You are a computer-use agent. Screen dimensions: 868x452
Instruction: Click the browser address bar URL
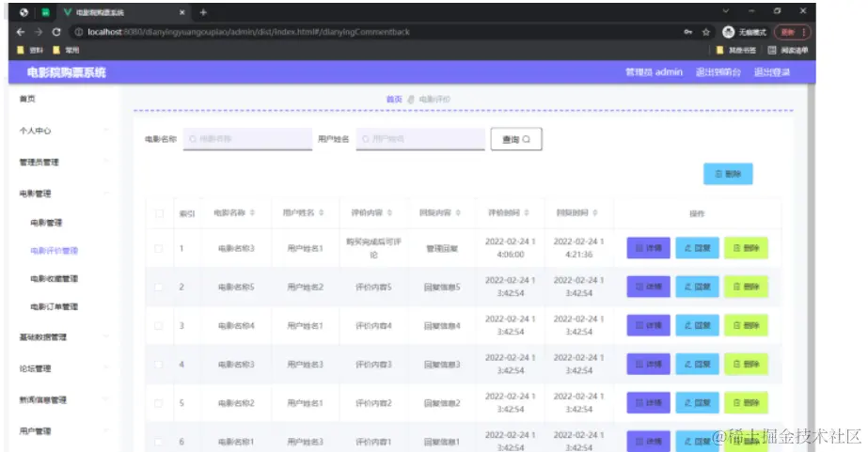248,32
